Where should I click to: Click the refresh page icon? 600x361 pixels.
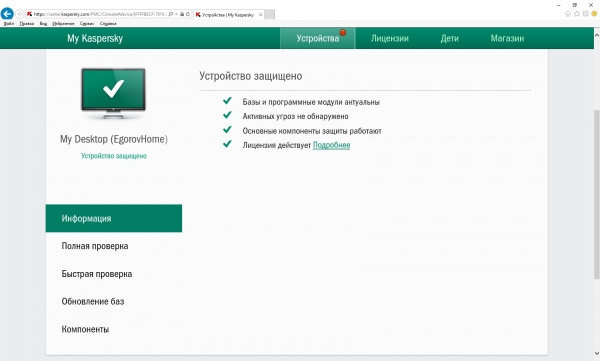(188, 14)
